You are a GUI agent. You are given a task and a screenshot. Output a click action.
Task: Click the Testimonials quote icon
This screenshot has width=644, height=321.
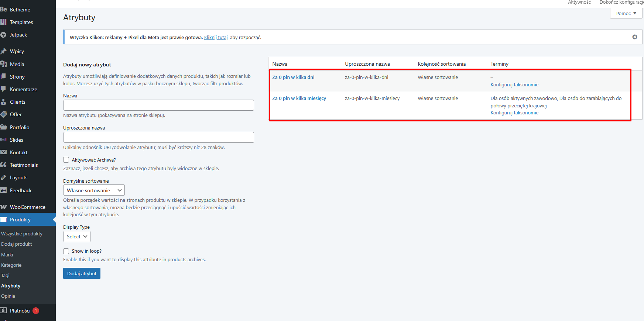click(3, 165)
